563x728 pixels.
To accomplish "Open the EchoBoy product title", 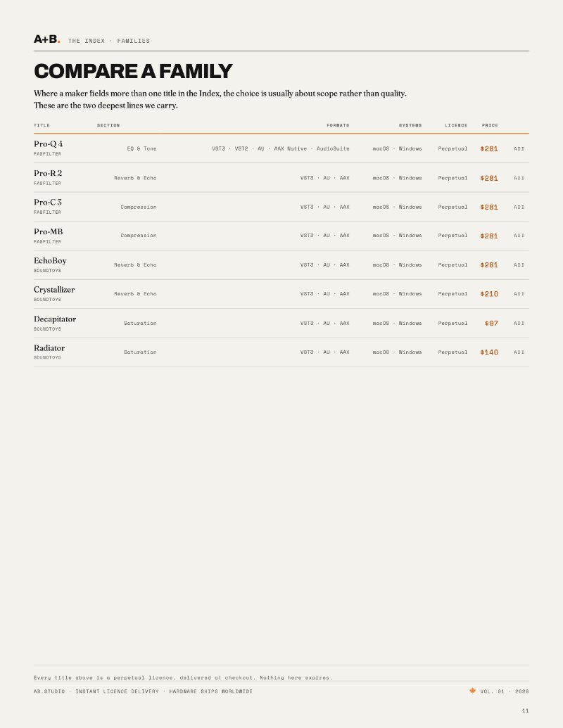I will tap(50, 260).
